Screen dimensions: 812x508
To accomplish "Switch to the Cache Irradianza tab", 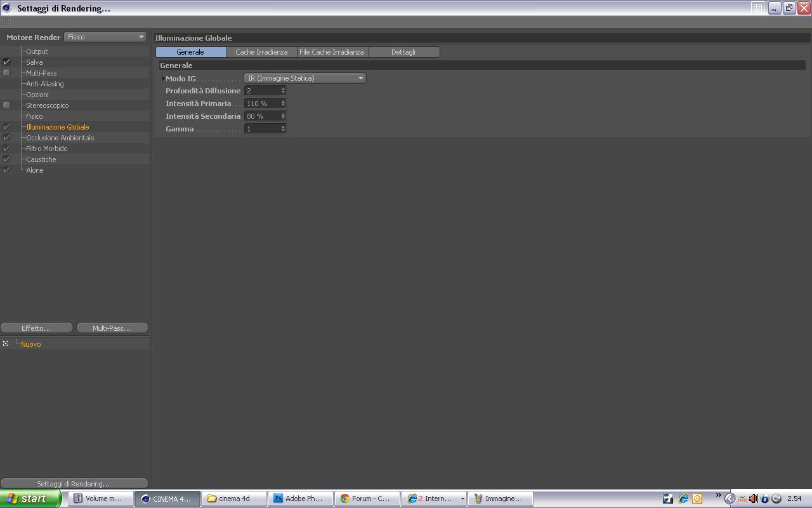I will coord(261,52).
